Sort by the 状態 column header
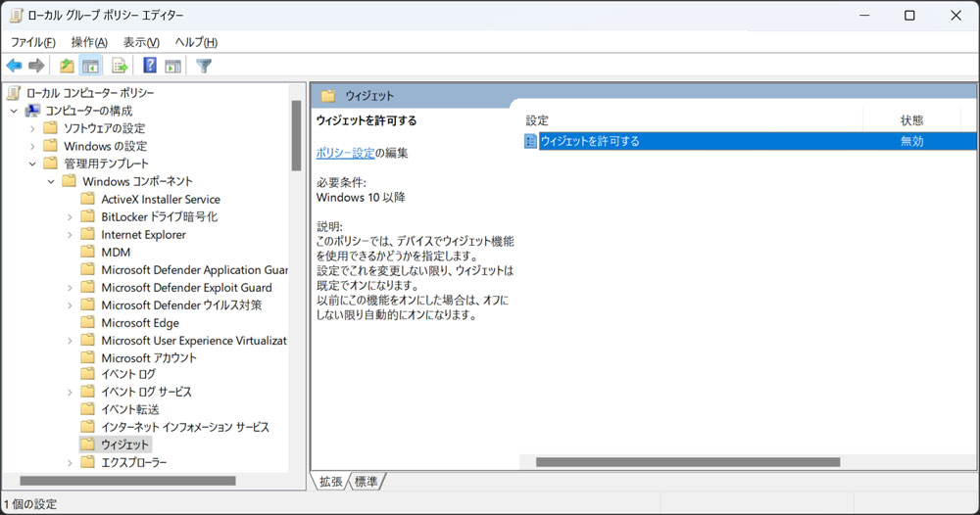 [911, 120]
